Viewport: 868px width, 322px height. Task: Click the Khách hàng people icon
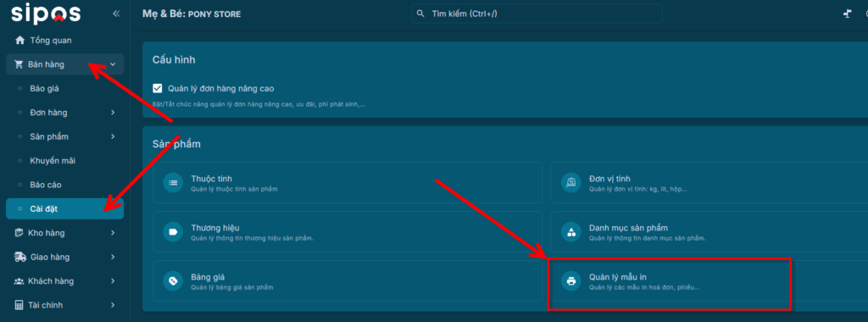[19, 281]
